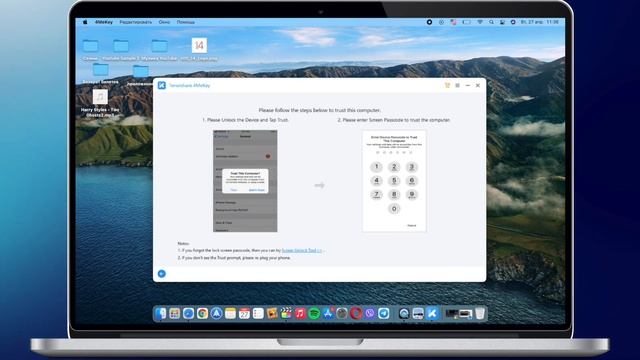
Task: Select the Возврат билетов desktop folder
Action: (x=100, y=73)
